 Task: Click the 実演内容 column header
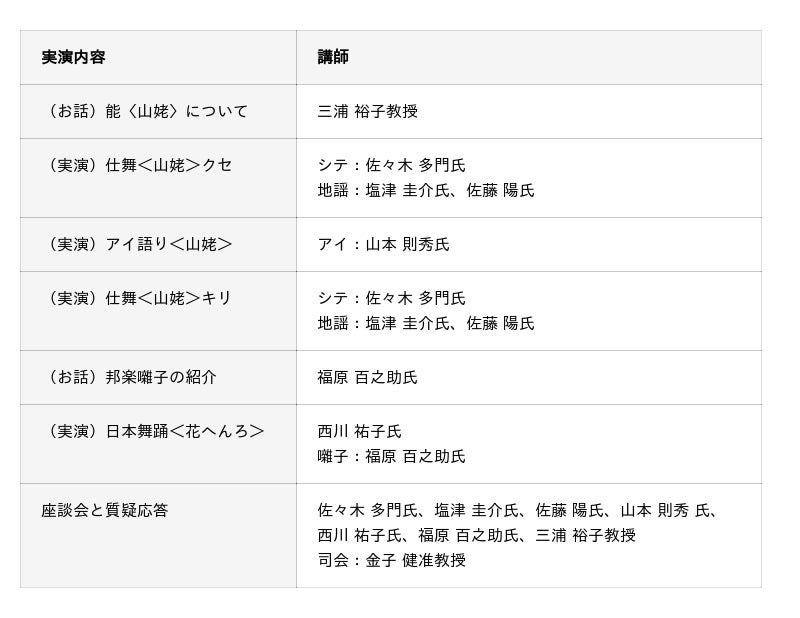pos(73,58)
